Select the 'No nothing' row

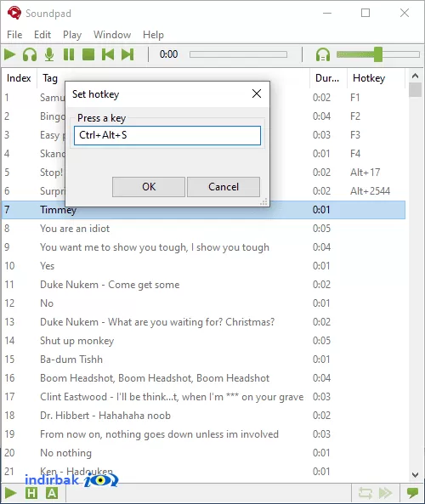203,452
